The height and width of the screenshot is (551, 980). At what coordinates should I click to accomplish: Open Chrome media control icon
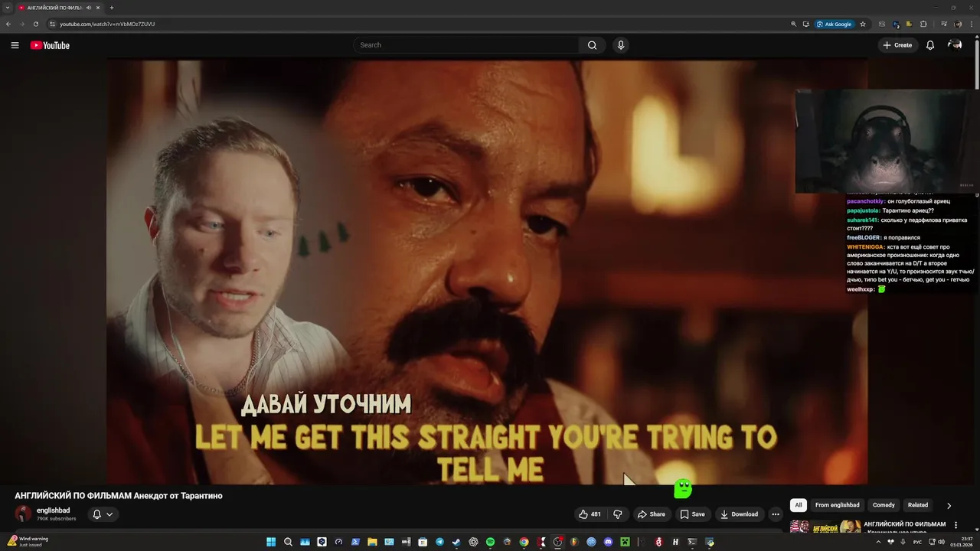click(944, 24)
